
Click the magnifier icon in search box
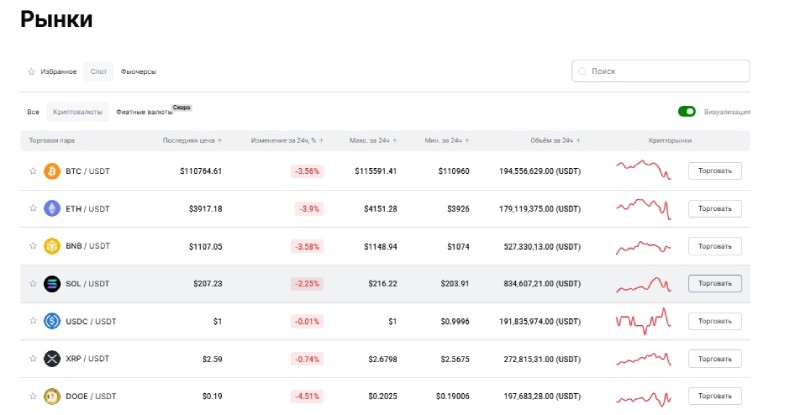(583, 72)
